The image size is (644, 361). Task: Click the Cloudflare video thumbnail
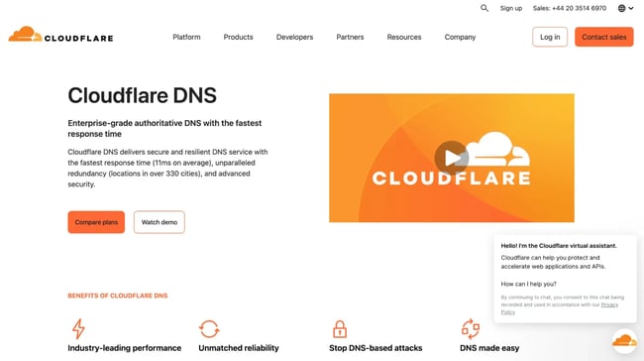pos(452,158)
